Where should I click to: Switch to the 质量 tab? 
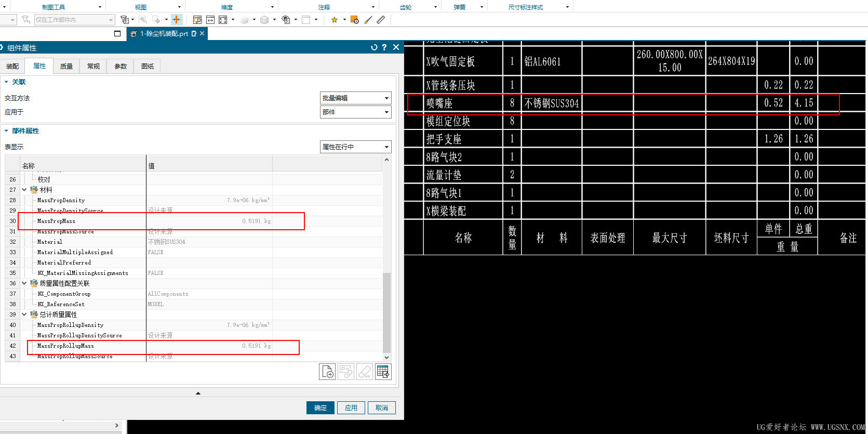pyautogui.click(x=66, y=66)
